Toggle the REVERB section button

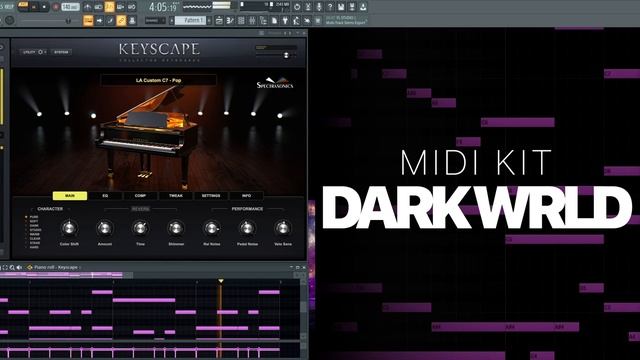tap(140, 209)
